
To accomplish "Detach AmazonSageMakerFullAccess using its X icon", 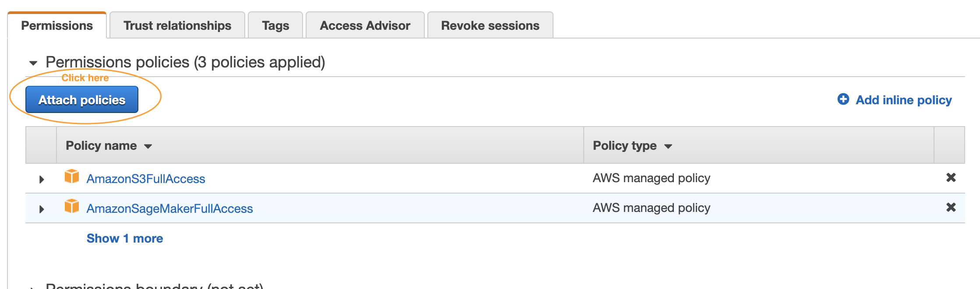I will click(x=951, y=208).
